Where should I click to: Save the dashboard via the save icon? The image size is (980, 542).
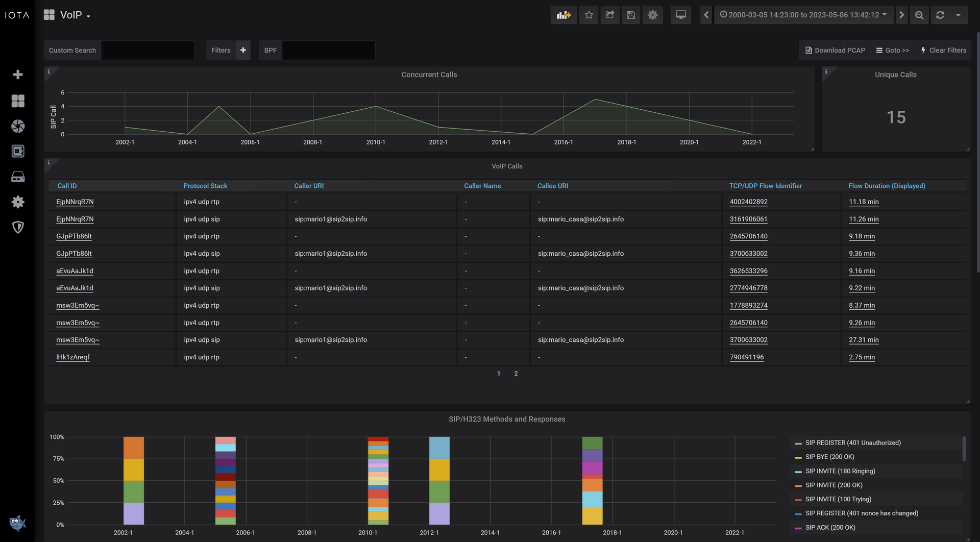[x=630, y=15]
